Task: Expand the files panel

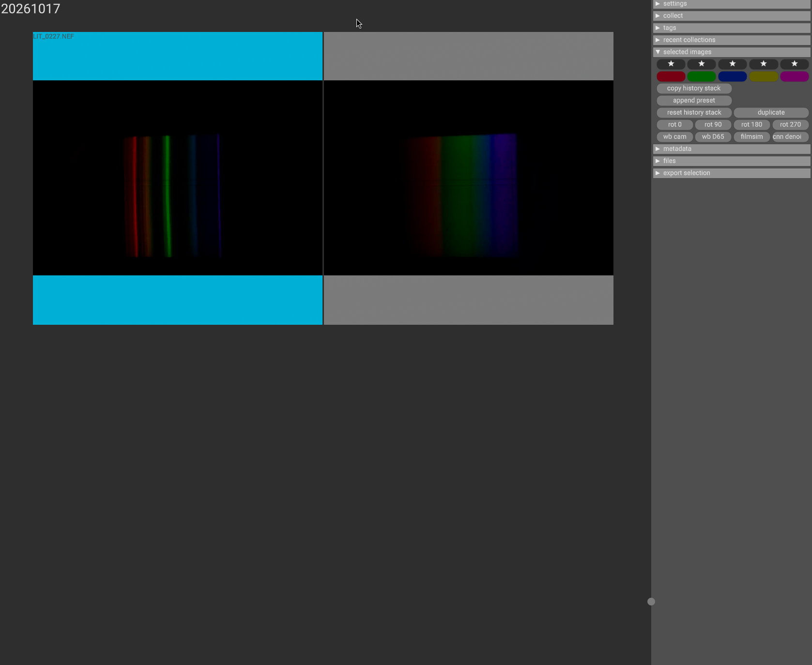Action: [x=732, y=161]
